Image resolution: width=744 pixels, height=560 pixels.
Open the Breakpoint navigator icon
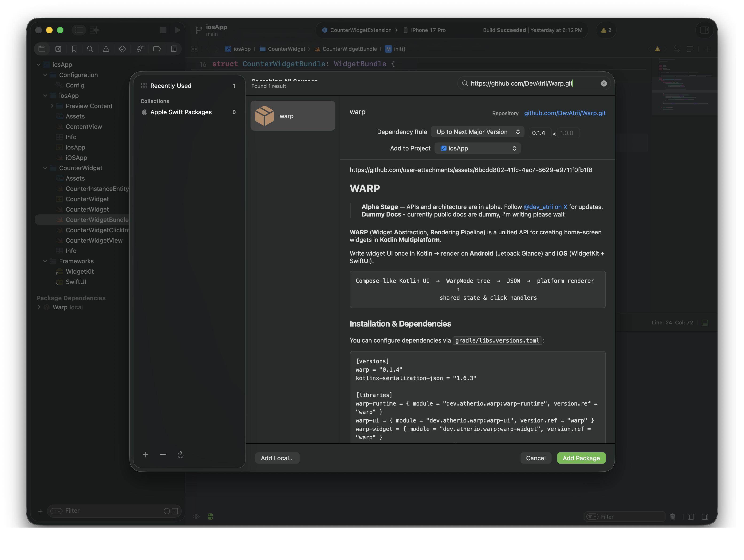pos(157,49)
